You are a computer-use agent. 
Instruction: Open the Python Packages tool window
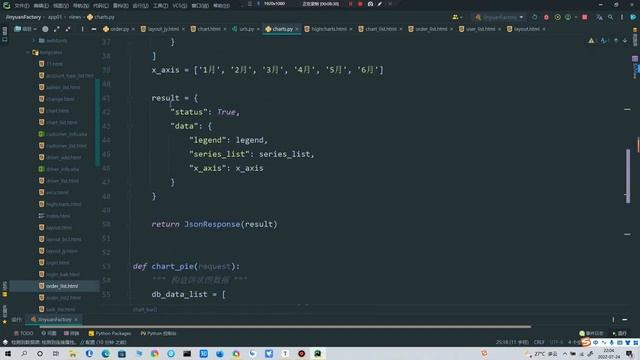click(x=110, y=333)
